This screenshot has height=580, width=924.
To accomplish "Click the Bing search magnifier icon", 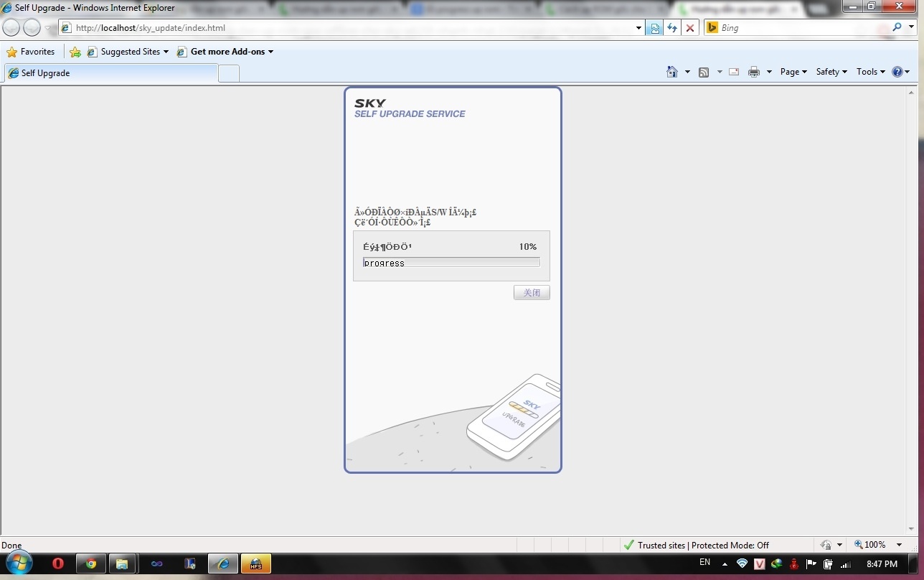I will (x=897, y=27).
